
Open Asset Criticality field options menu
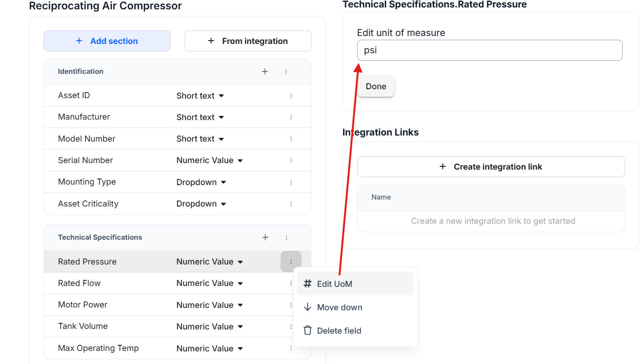click(291, 204)
